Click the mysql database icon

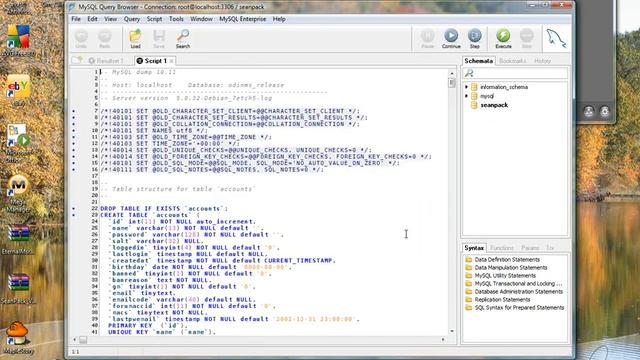pos(474,96)
